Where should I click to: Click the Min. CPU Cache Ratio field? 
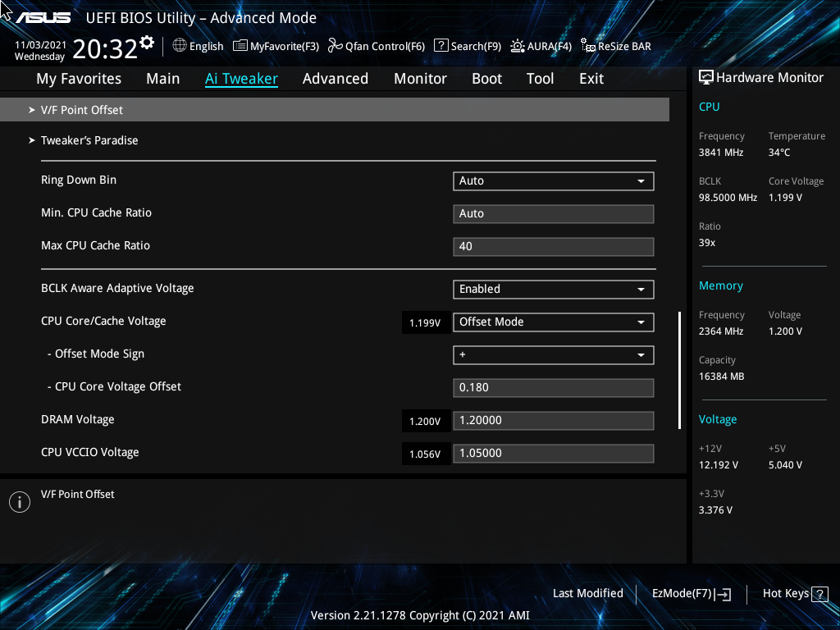pos(554,214)
